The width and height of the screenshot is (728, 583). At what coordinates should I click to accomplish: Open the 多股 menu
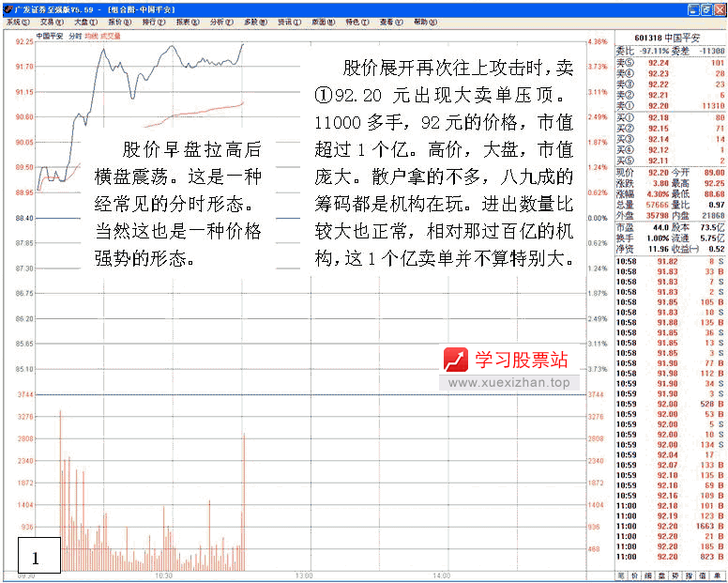pos(255,22)
